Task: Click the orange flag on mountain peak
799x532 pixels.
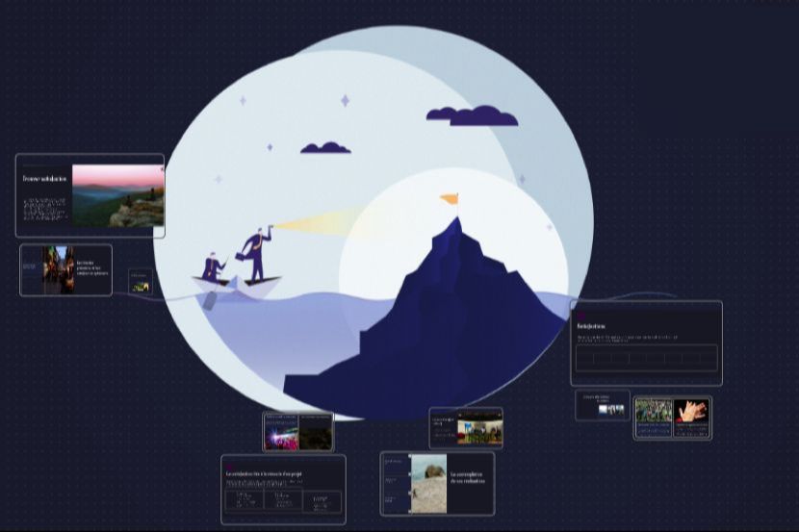Action: (x=450, y=199)
